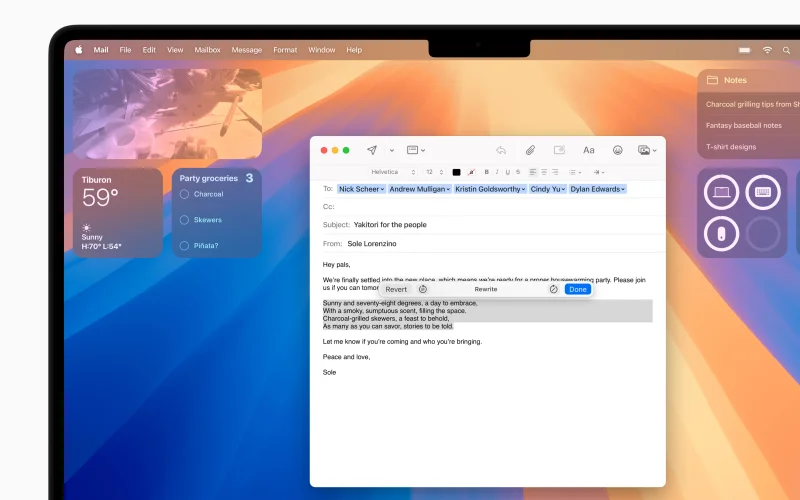Open the Window menu
Screen dimensions: 800x500
321,49
